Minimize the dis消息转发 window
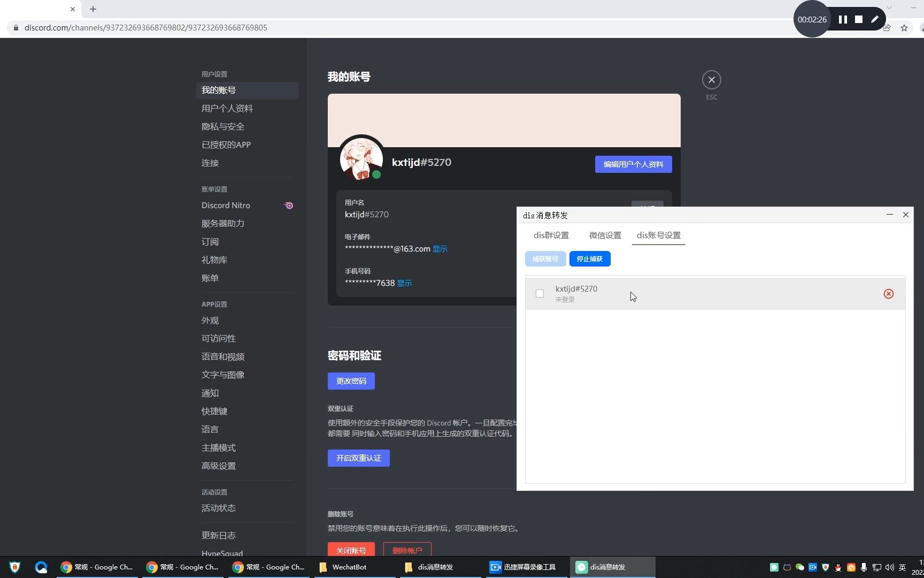The height and width of the screenshot is (578, 924). pos(890,215)
